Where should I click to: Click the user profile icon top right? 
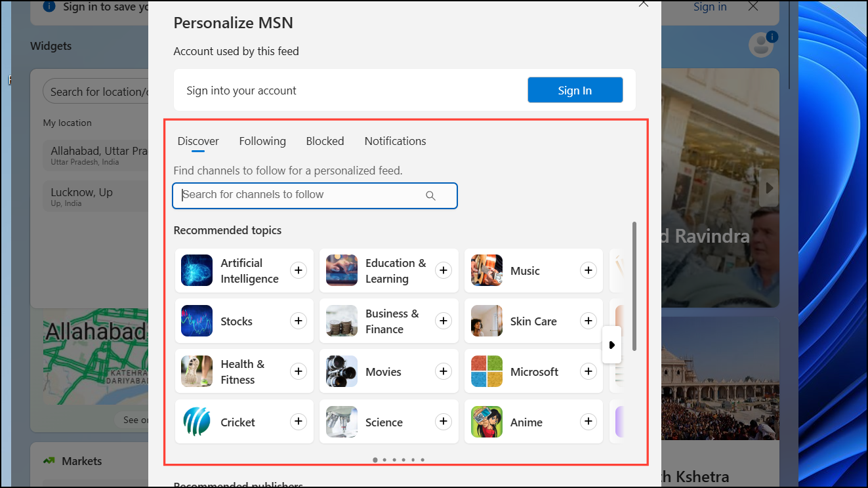(x=761, y=44)
